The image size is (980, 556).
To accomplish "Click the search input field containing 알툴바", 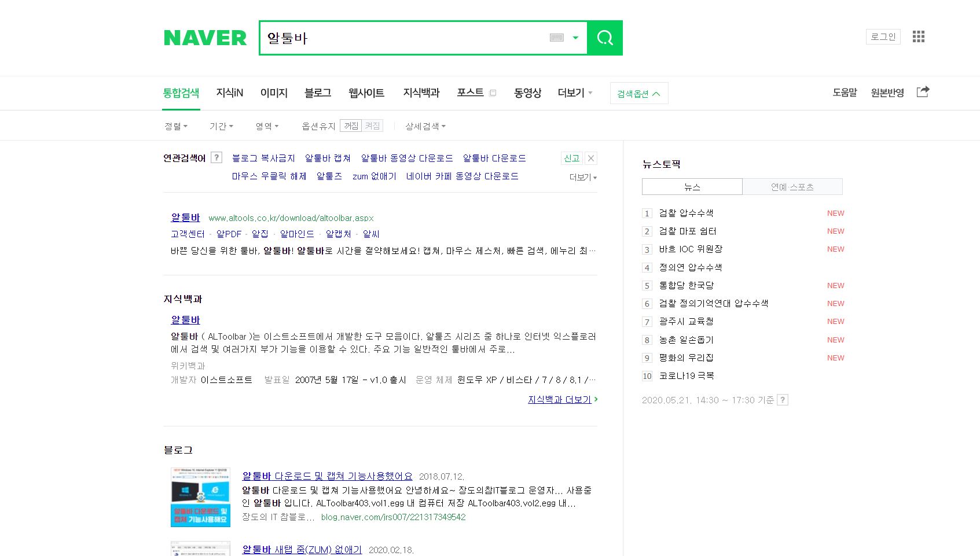I will [405, 38].
